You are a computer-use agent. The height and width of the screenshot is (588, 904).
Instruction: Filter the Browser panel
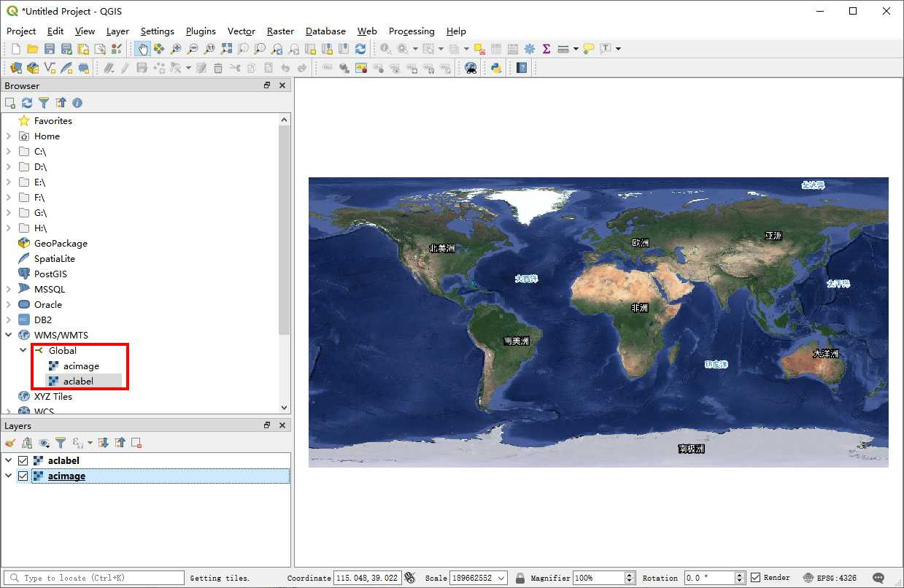[44, 103]
